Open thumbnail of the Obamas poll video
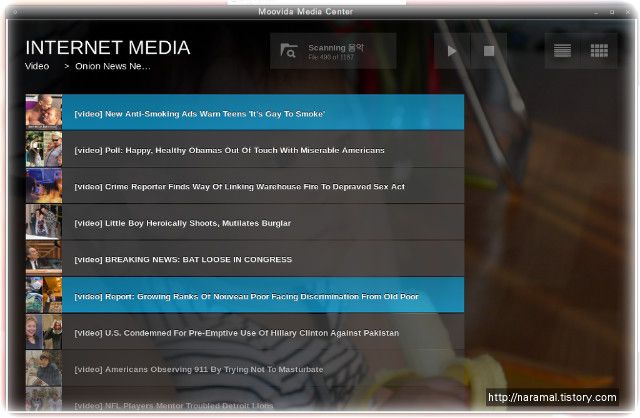The image size is (640, 418). tap(44, 149)
